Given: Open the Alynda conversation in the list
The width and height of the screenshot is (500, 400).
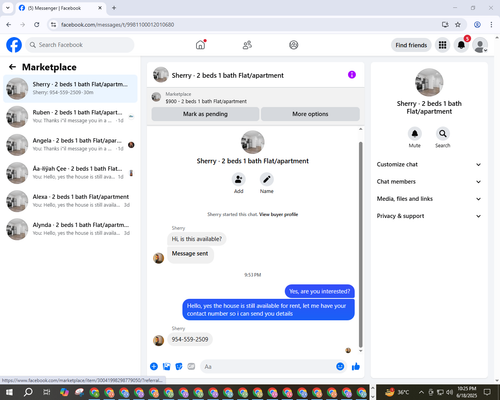Looking at the screenshot, I should 70,229.
